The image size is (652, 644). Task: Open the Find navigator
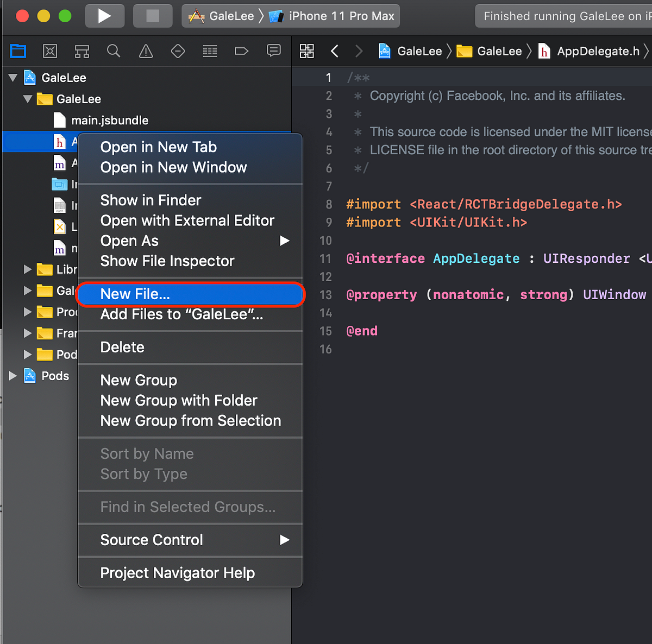114,51
